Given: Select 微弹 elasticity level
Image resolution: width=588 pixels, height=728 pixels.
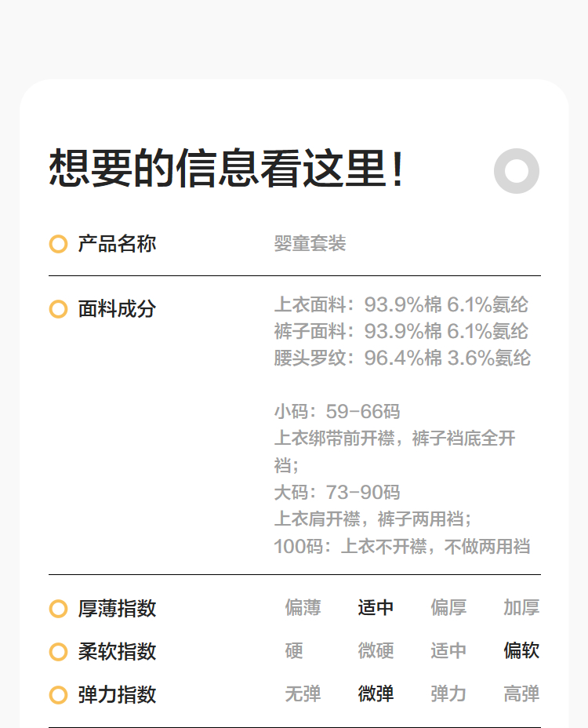Looking at the screenshot, I should [x=376, y=694].
